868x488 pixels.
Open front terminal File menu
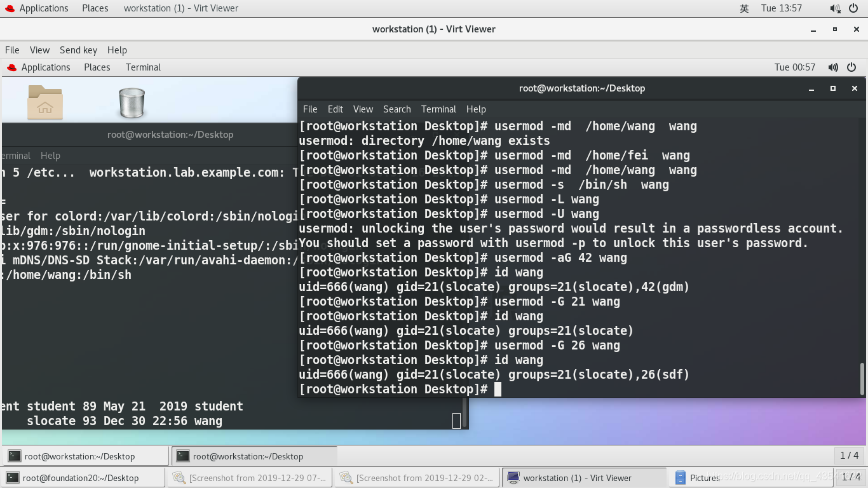(x=310, y=109)
